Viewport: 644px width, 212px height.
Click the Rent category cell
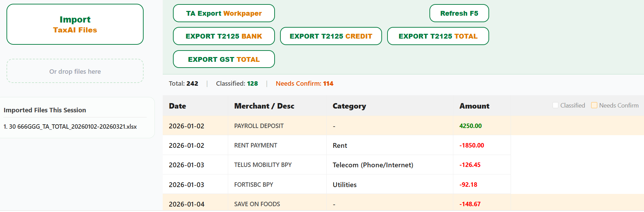(340, 145)
